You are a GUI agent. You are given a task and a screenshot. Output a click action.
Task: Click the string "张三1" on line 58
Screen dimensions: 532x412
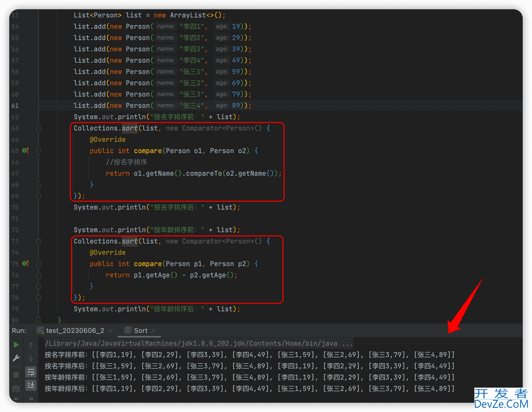[x=192, y=72]
